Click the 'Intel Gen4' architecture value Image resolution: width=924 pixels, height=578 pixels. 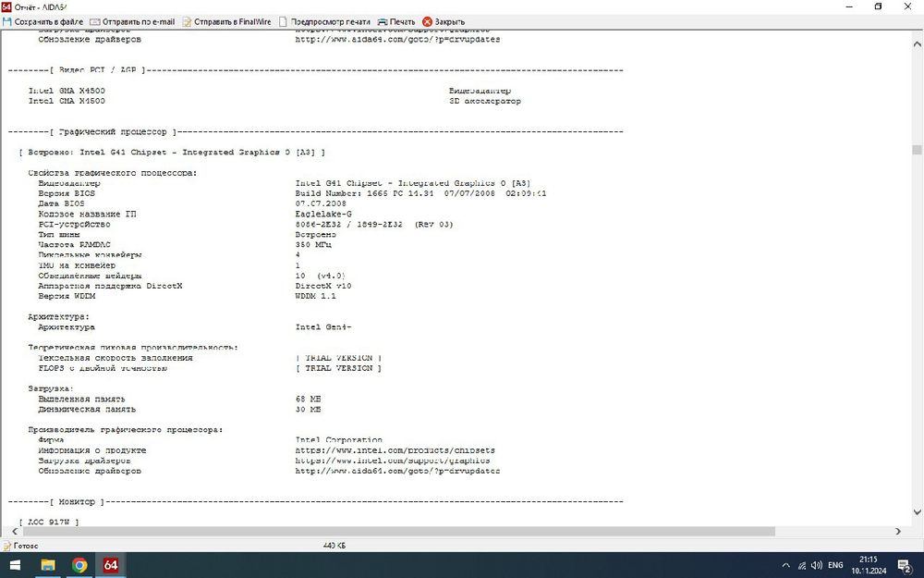pyautogui.click(x=322, y=326)
